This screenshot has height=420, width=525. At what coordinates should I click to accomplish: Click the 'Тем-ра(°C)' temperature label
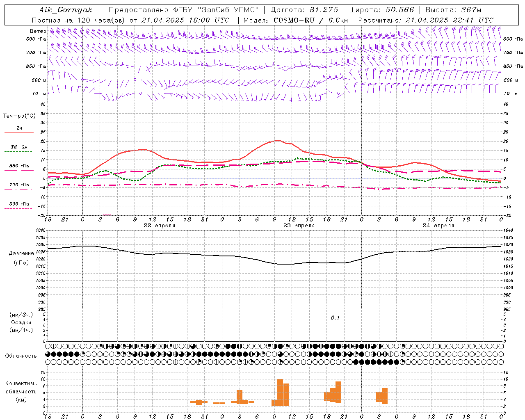(x=19, y=116)
